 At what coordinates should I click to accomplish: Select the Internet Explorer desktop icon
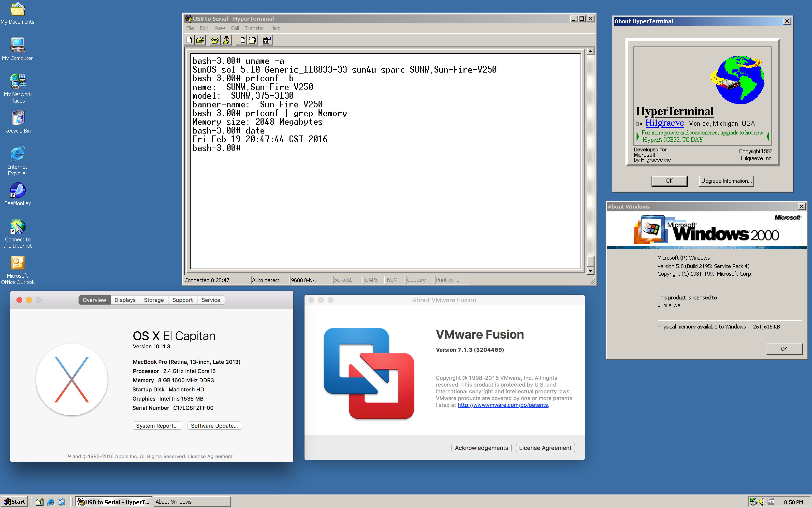tap(17, 161)
